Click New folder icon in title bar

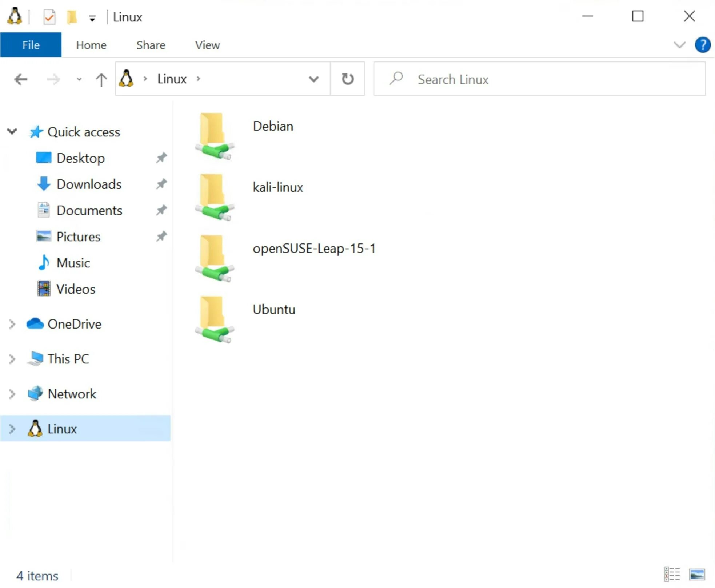(x=72, y=17)
